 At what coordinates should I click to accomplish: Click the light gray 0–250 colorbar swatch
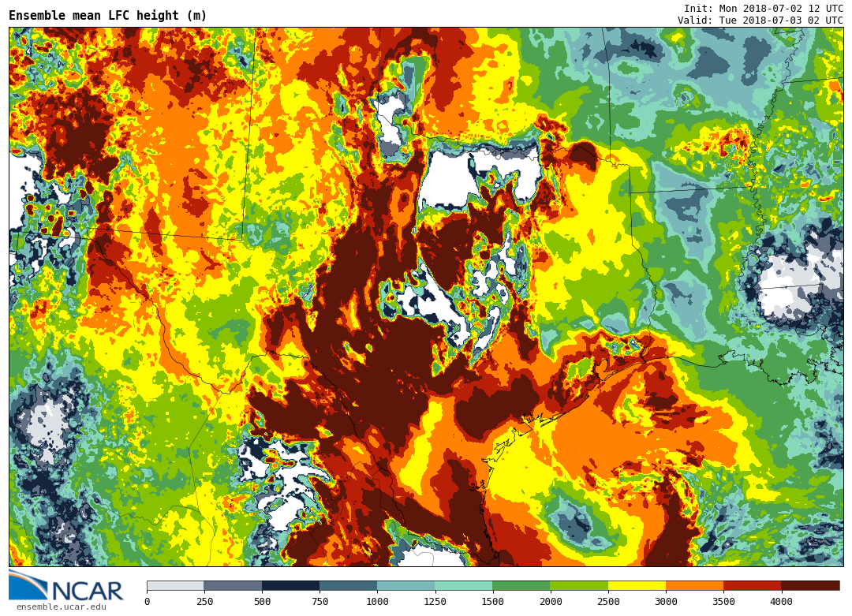pyautogui.click(x=175, y=585)
